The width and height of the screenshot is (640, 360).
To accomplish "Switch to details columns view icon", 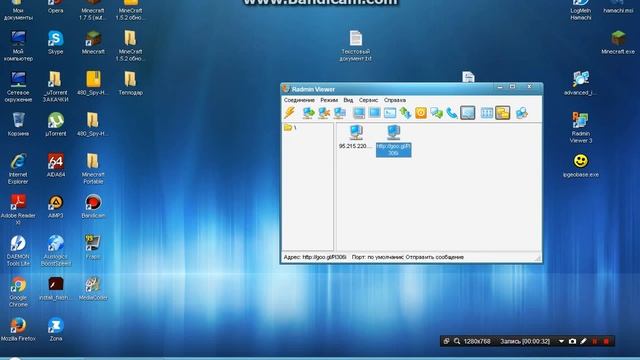I will [487, 113].
